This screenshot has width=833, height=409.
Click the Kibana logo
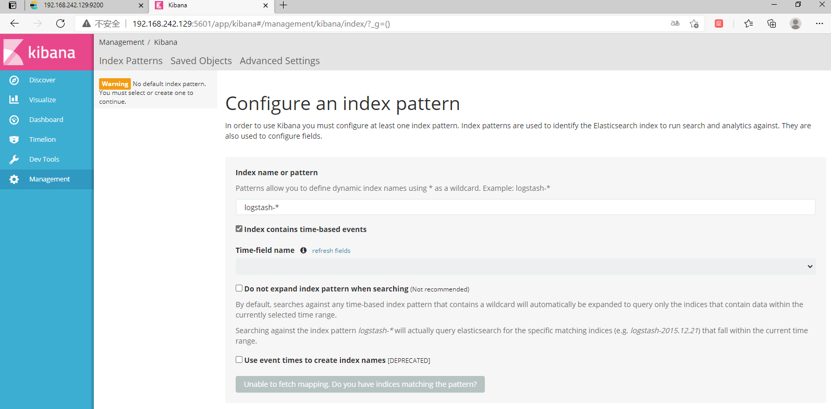[x=47, y=53]
